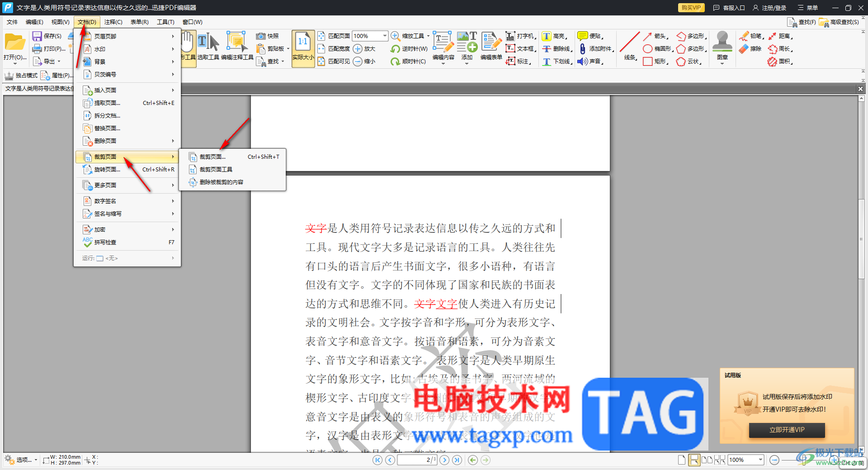Click the 匹配宽度 icon

[x=321, y=49]
